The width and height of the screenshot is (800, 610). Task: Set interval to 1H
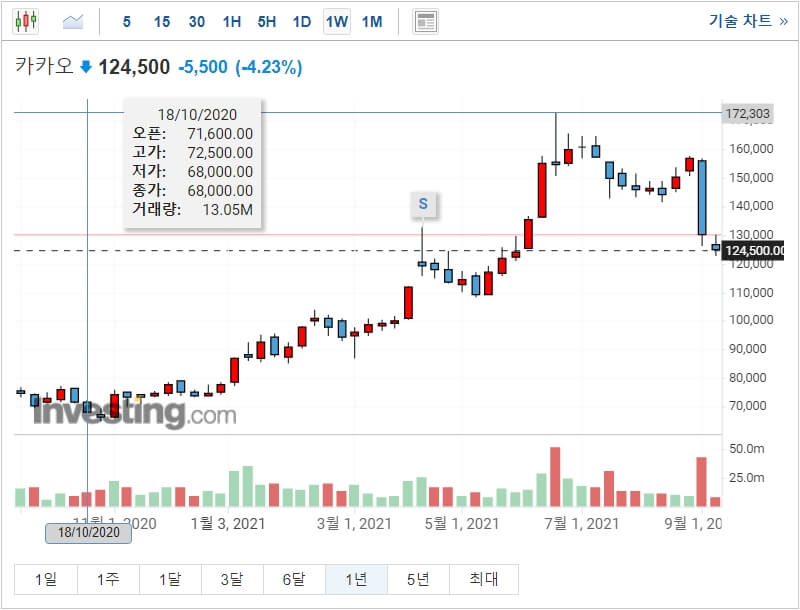[x=232, y=22]
